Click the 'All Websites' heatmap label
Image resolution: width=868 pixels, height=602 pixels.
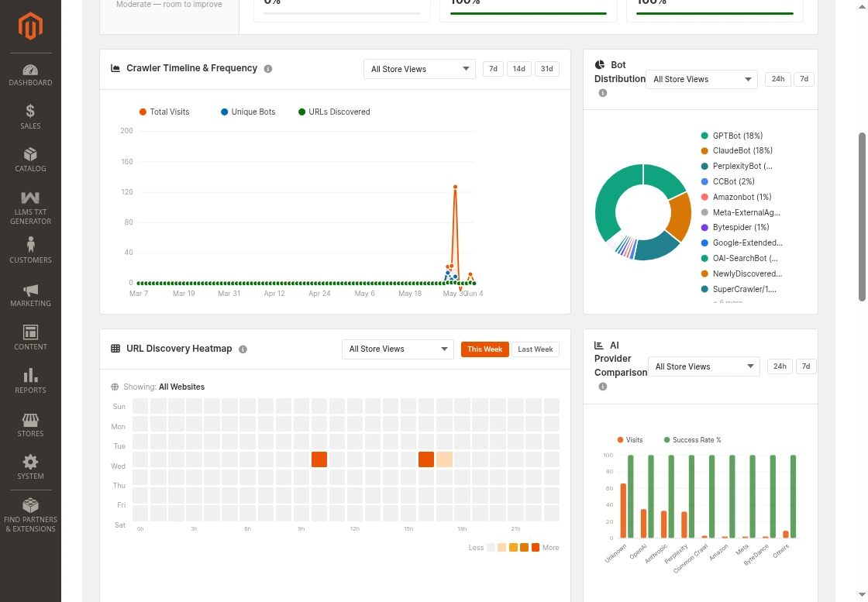(181, 387)
